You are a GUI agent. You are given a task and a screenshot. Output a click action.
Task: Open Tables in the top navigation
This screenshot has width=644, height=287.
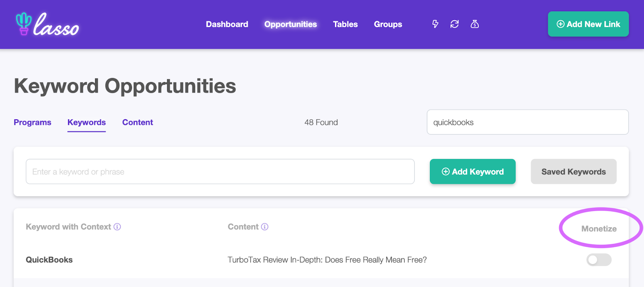click(345, 24)
